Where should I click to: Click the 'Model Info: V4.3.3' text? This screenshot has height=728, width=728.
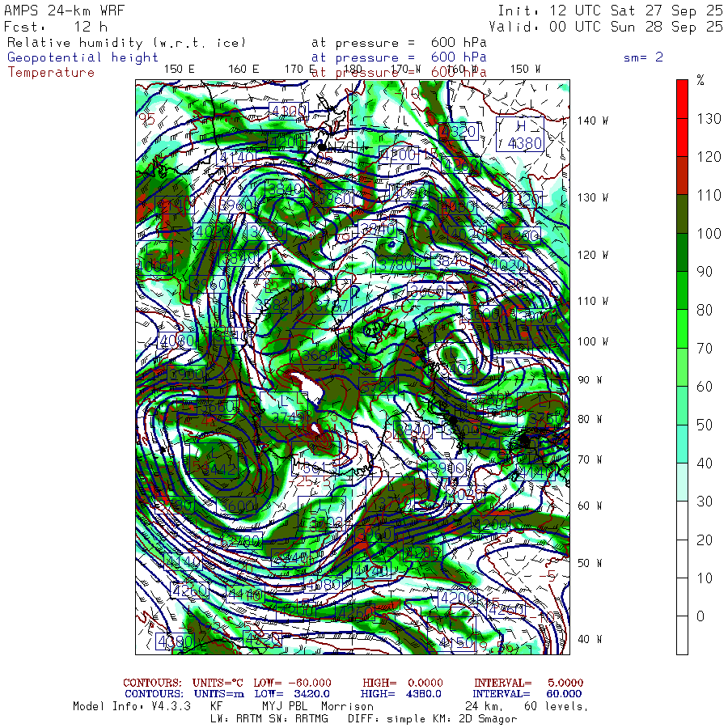point(132,706)
